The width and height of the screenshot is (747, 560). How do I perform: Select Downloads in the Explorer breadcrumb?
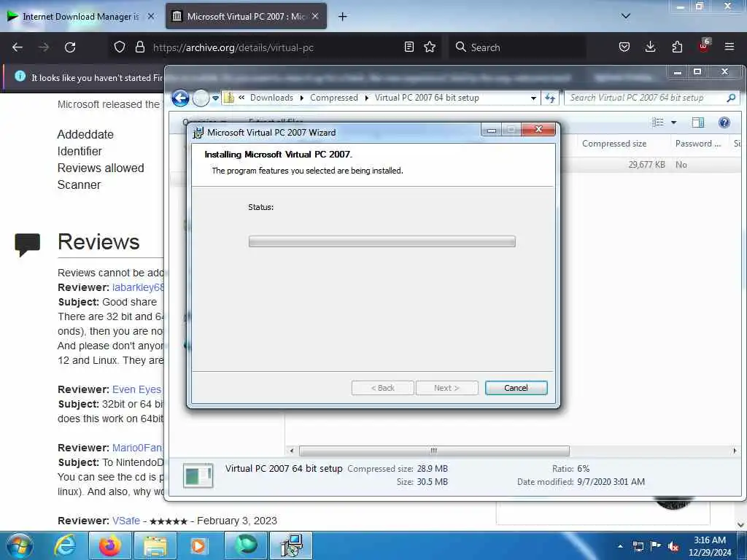(271, 98)
